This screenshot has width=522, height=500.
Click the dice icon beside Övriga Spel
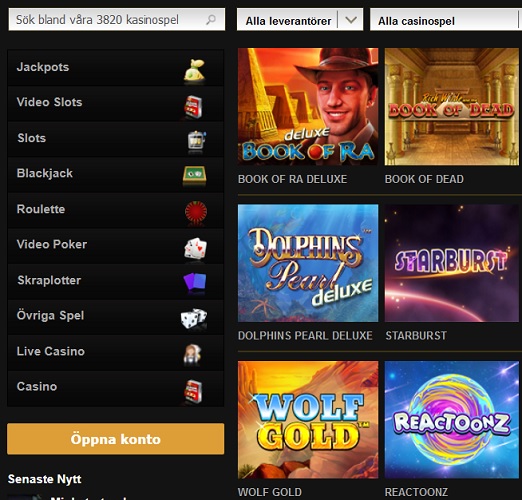pyautogui.click(x=194, y=318)
